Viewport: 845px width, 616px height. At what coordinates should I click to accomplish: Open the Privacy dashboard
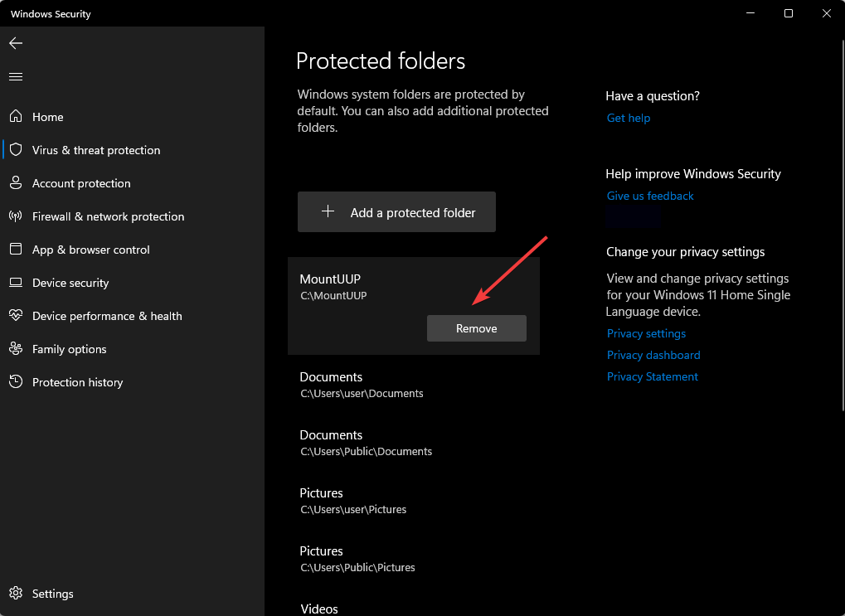coord(653,355)
